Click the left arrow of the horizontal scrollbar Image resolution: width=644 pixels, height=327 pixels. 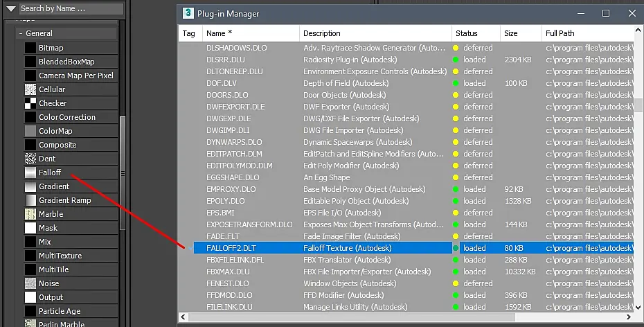click(x=184, y=317)
